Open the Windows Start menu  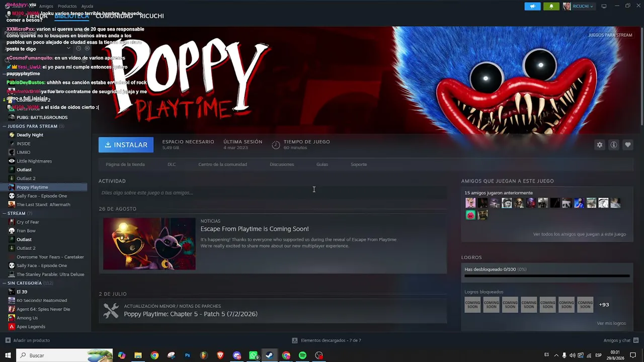pyautogui.click(x=8, y=355)
